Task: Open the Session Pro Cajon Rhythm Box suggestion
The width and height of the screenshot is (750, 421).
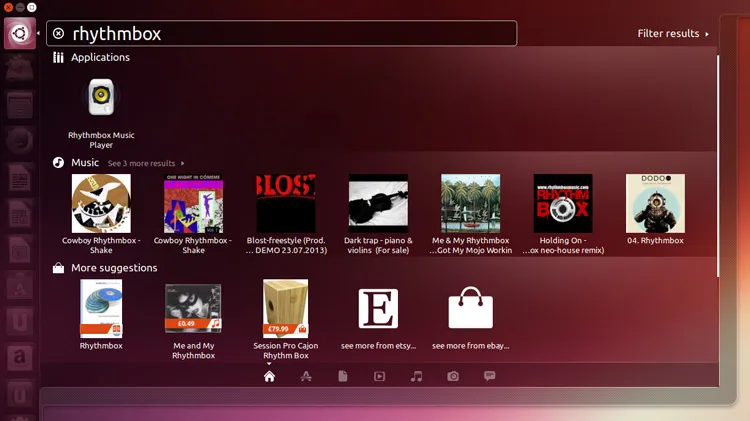Action: click(285, 309)
